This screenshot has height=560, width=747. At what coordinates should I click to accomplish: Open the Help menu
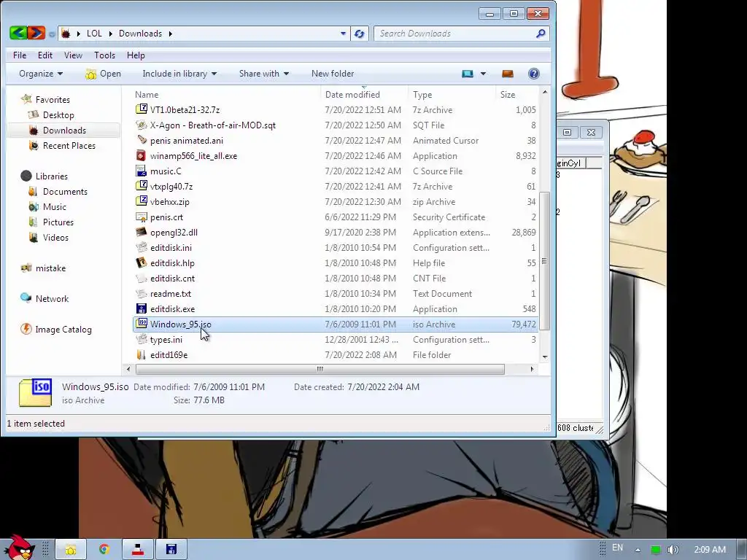(x=136, y=55)
